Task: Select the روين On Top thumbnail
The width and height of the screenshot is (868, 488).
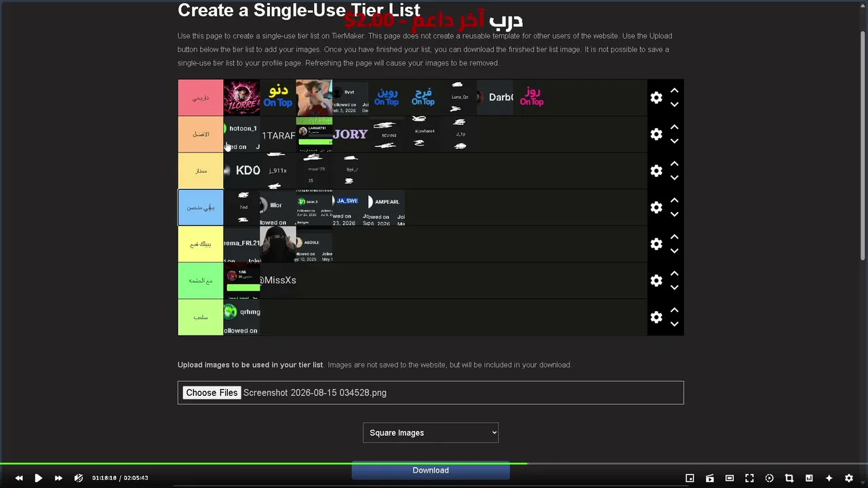Action: point(387,98)
